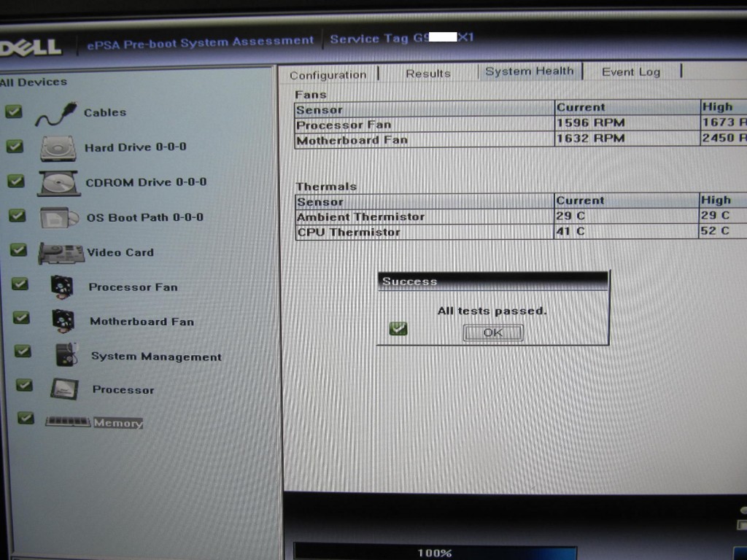Toggle the System Management checkbox

(x=23, y=351)
